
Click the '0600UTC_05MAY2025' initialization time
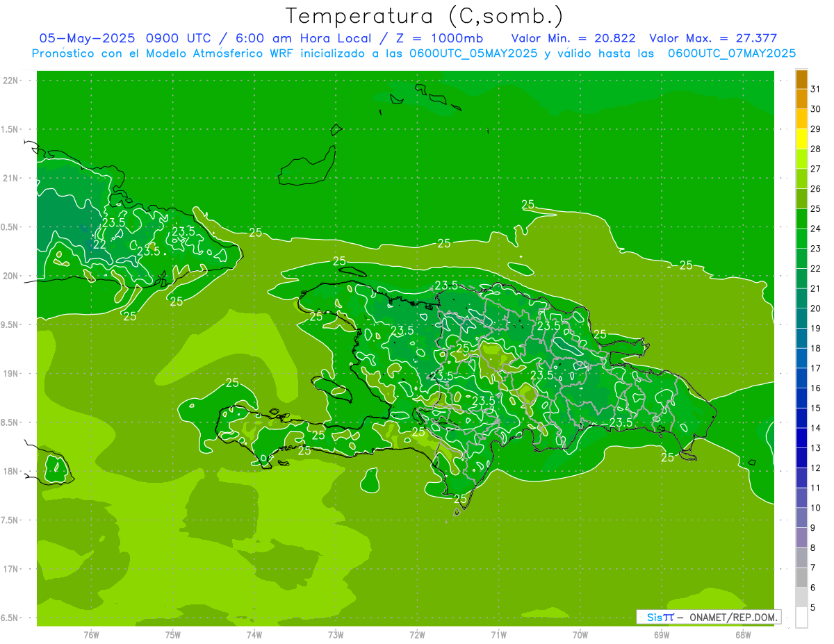point(473,53)
